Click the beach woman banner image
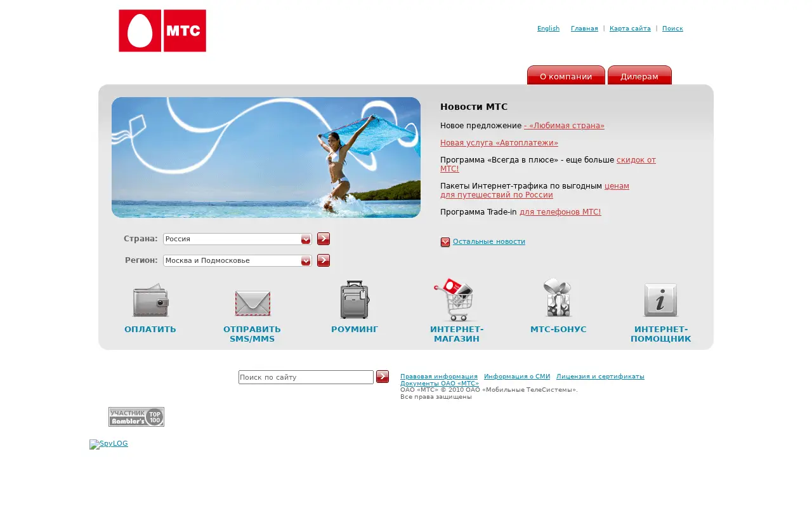Viewport: 812px width, 508px height. point(266,157)
